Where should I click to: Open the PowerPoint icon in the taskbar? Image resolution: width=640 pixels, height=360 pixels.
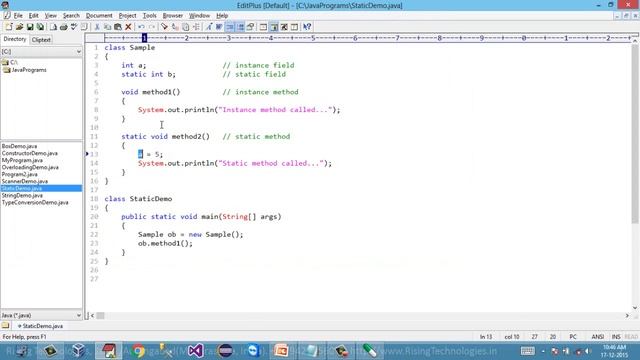click(x=281, y=351)
